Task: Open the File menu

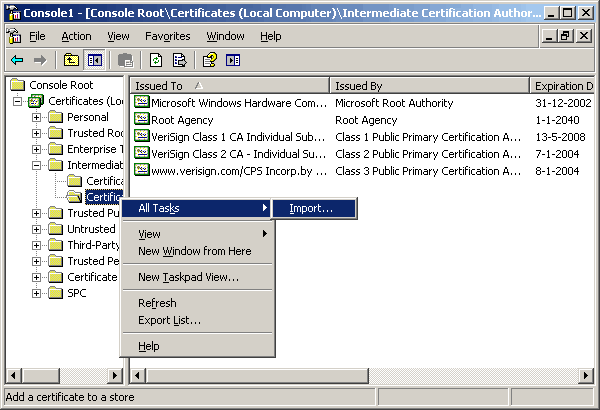Action: click(37, 36)
